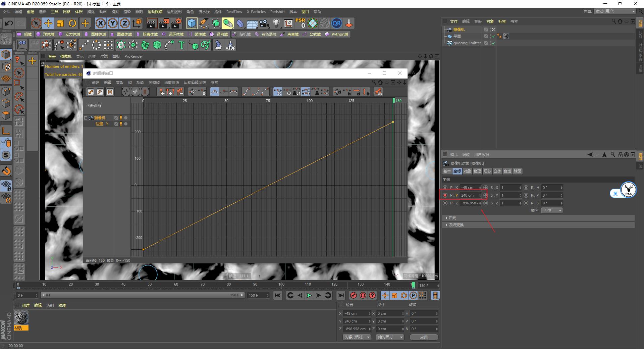Image resolution: width=644 pixels, height=349 pixels.
Task: Toggle the Y axis lock icon
Action: pos(112,23)
